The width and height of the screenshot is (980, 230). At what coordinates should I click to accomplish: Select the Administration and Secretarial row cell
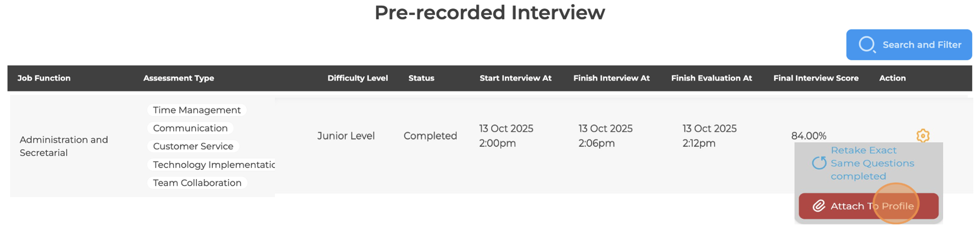pos(64,146)
